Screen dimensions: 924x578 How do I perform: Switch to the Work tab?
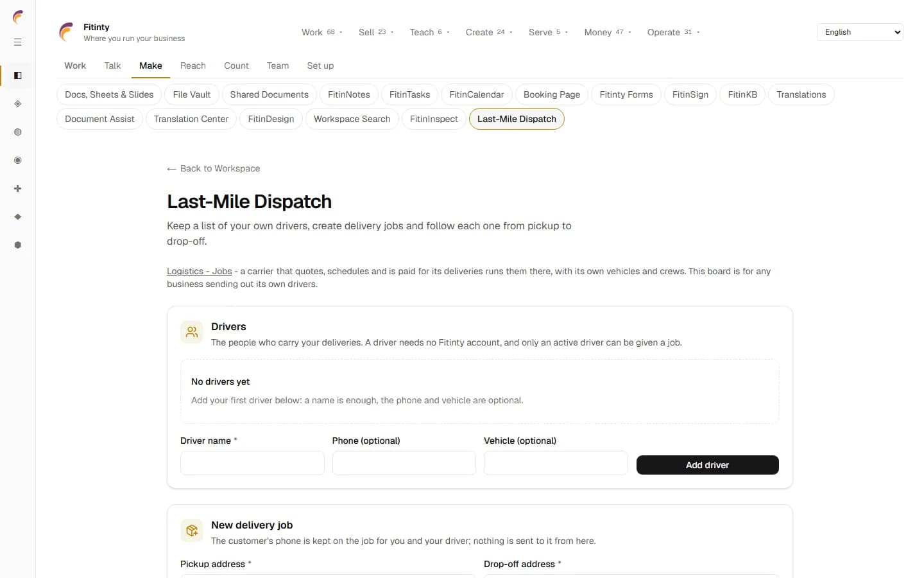pyautogui.click(x=75, y=66)
